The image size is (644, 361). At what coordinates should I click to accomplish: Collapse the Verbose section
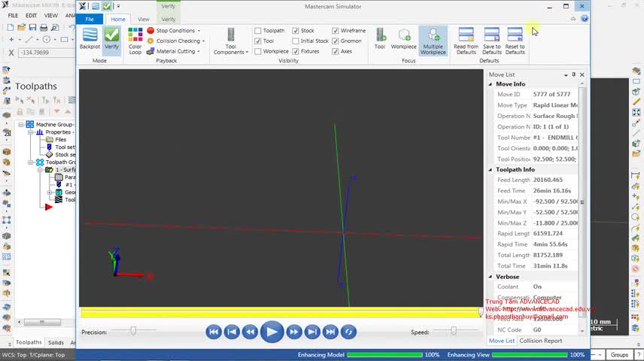point(491,277)
